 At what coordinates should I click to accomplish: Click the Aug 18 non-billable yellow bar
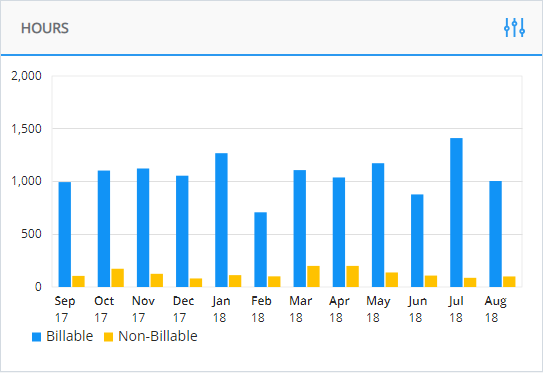pos(509,282)
